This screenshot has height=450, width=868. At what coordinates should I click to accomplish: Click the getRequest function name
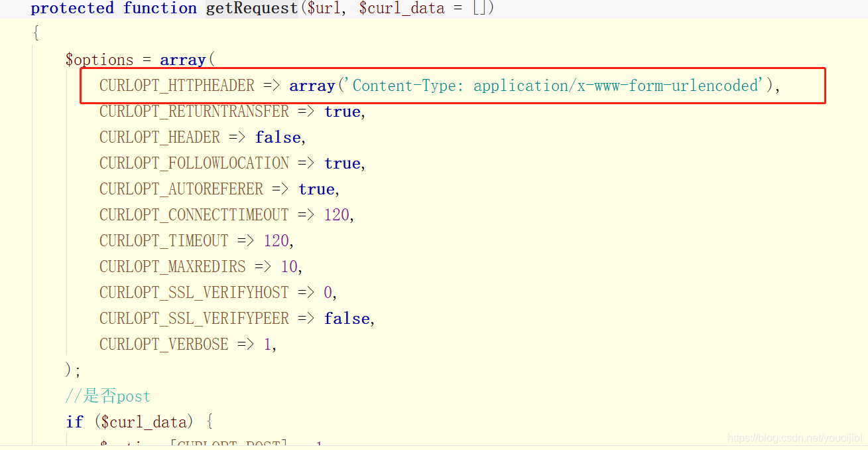[252, 9]
